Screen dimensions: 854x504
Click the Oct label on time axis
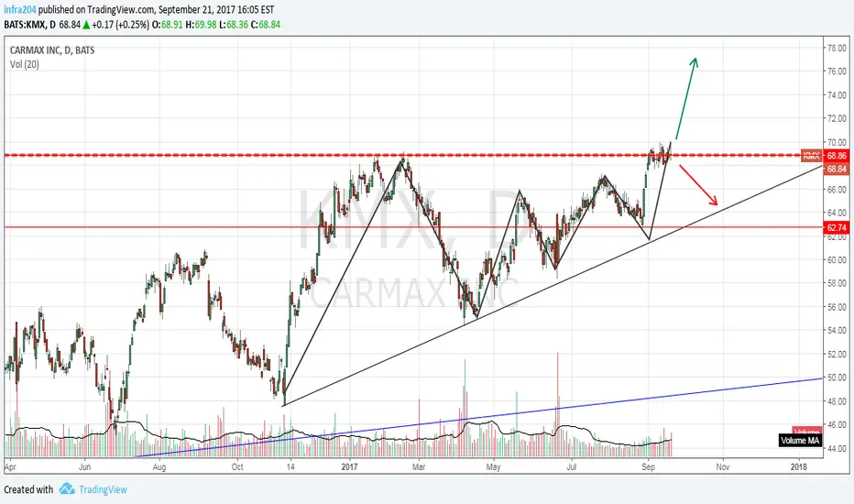(237, 467)
